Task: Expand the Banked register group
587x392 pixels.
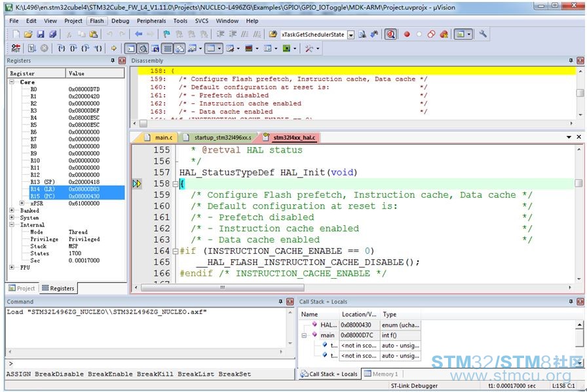Action: (12, 210)
